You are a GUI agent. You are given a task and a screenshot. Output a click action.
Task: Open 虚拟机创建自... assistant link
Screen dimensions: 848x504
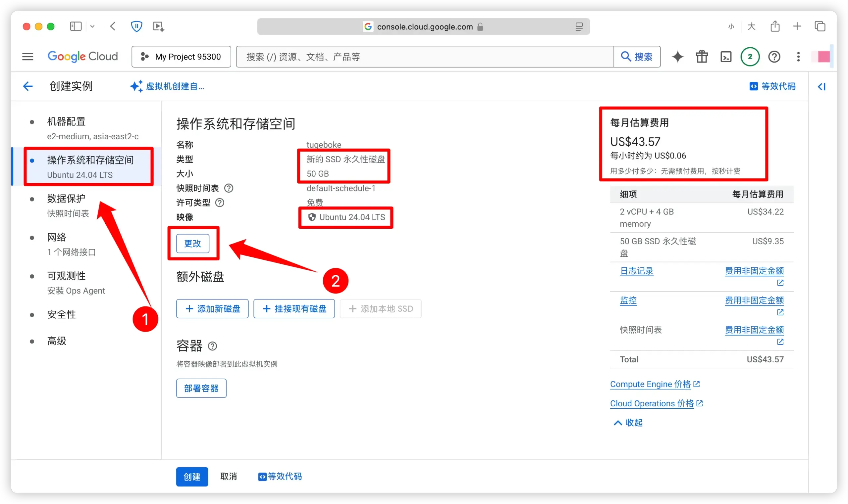coord(167,86)
